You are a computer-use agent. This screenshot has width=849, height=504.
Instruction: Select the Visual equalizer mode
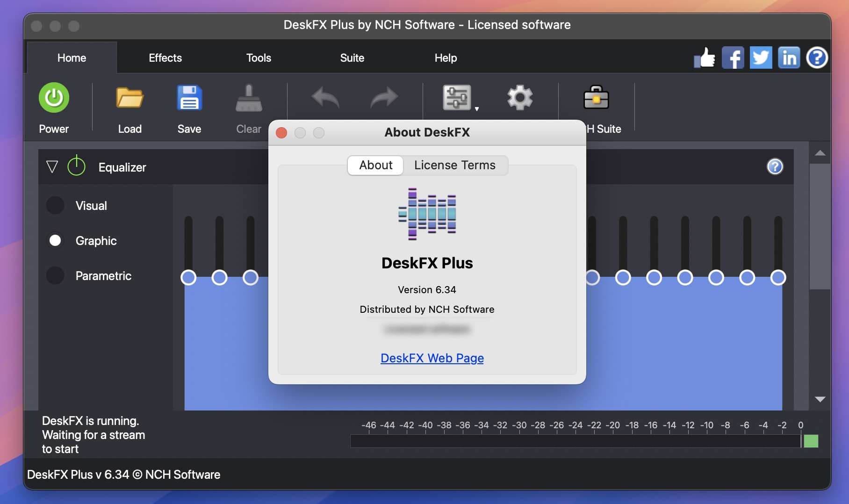click(x=55, y=205)
